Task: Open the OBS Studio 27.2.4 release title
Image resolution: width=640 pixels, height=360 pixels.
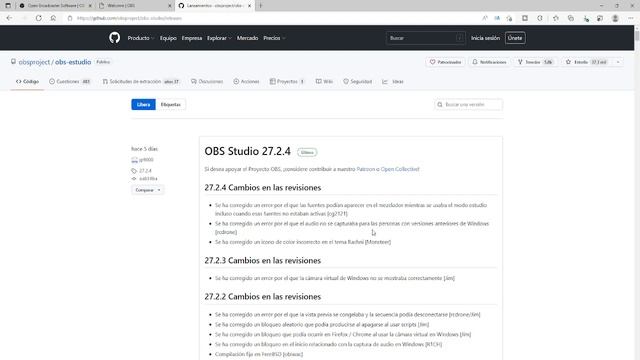Action: tap(247, 151)
